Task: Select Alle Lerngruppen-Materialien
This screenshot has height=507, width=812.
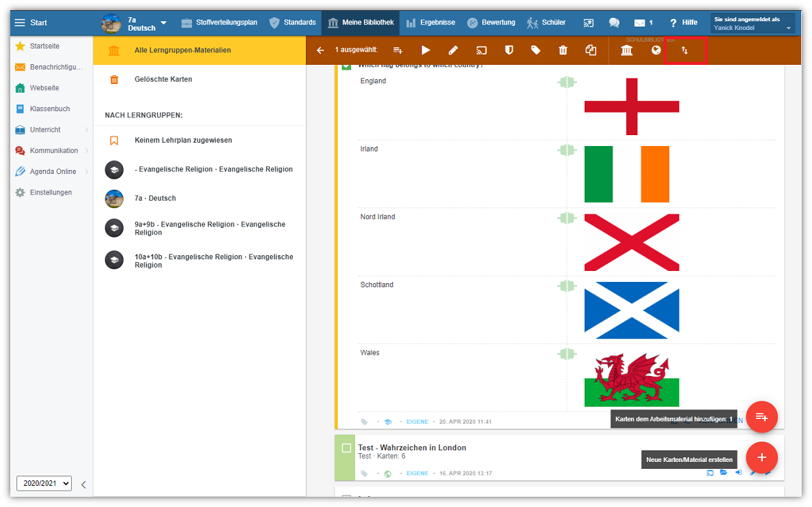Action: click(199, 50)
